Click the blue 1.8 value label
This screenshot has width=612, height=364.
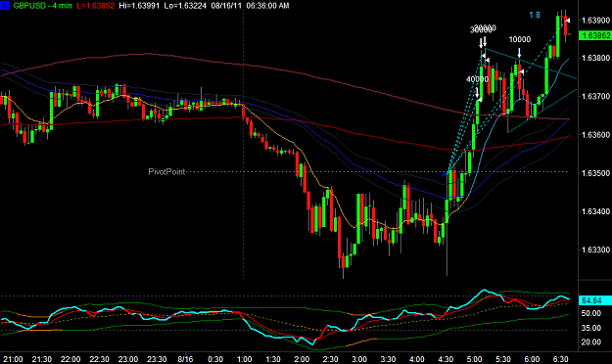[x=535, y=15]
